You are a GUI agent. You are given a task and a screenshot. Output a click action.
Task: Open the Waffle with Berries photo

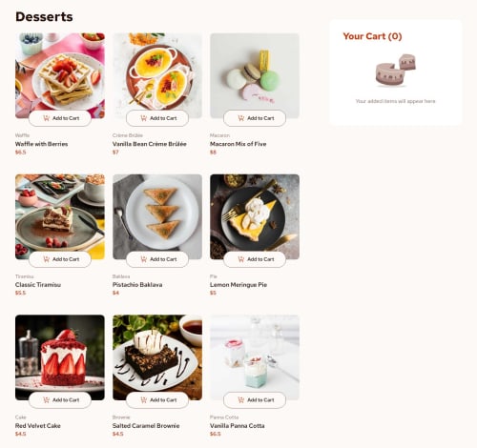(60, 75)
